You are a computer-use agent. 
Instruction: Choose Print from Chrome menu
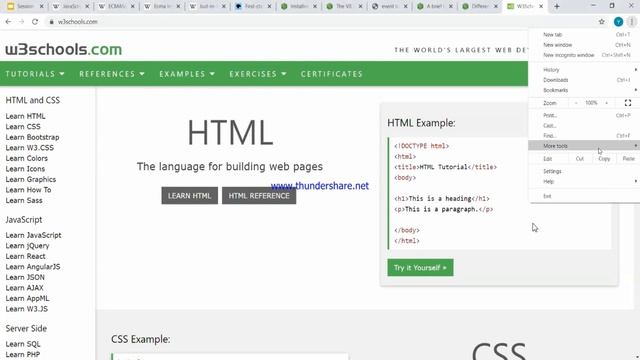584,116
